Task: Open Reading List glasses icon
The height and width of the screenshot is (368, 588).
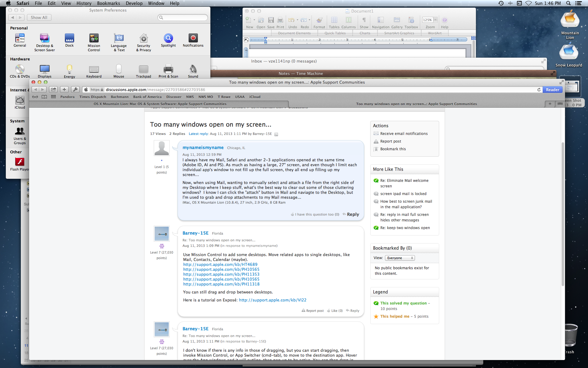Action: [x=35, y=97]
